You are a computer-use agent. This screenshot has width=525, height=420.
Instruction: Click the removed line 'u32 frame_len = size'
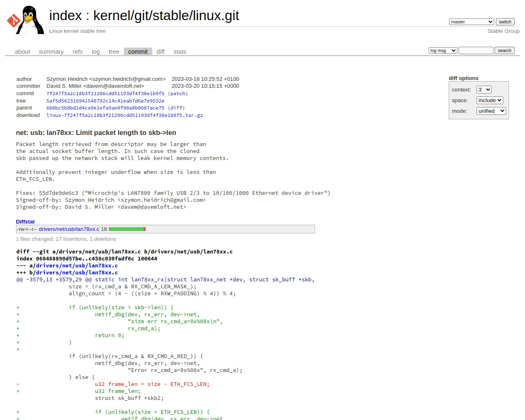tap(152, 384)
